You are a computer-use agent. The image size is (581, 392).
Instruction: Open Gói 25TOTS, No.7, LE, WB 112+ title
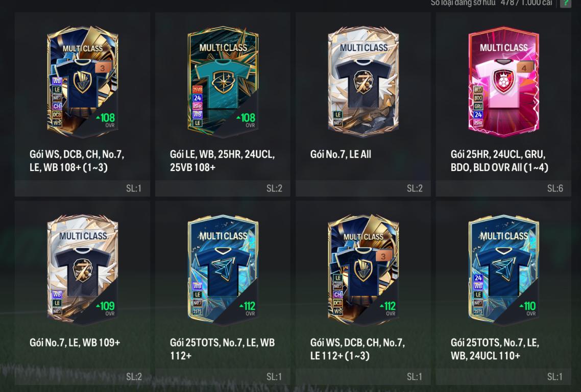[222, 349]
